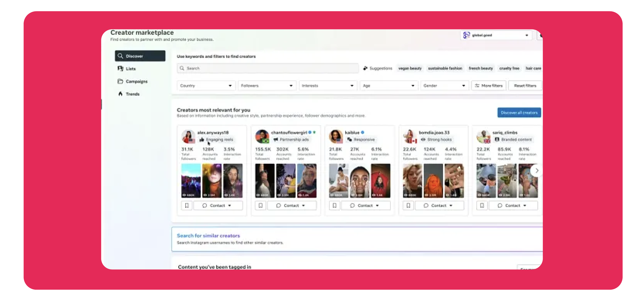The height and width of the screenshot is (300, 644).
Task: Click Discover all creators button
Action: click(519, 113)
